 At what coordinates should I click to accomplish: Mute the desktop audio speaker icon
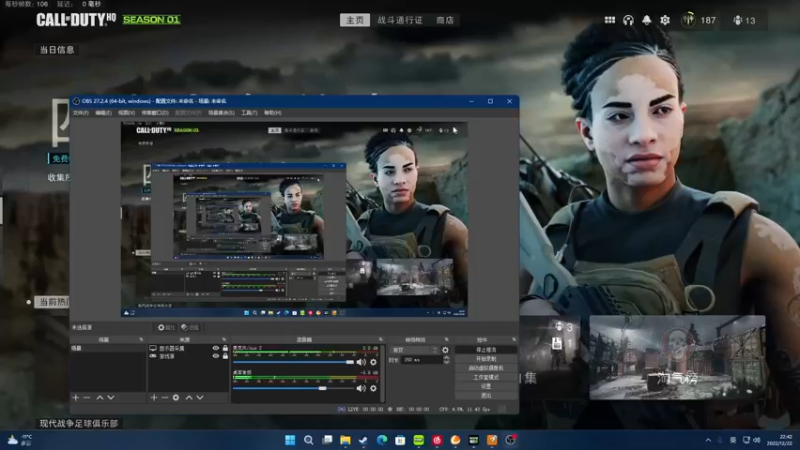point(361,388)
